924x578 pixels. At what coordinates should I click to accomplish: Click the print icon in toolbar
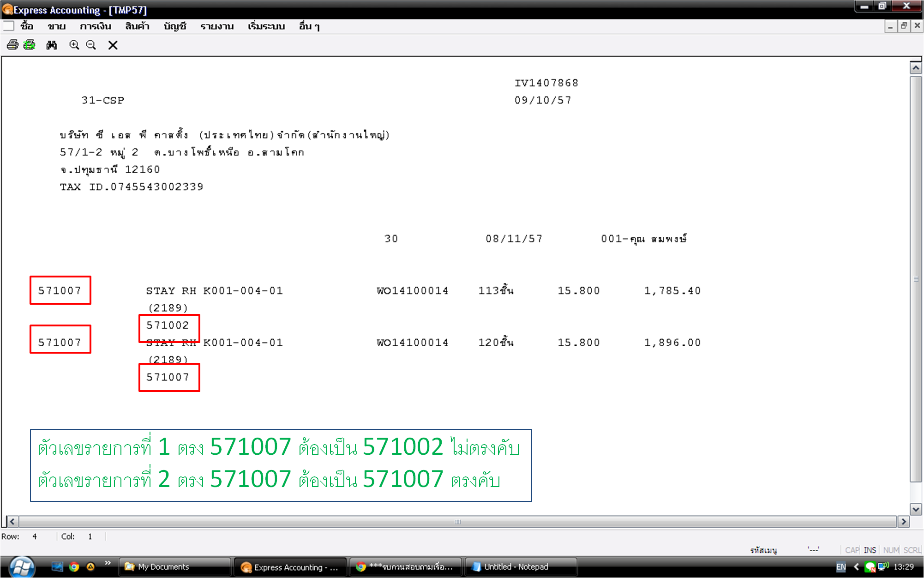(12, 45)
